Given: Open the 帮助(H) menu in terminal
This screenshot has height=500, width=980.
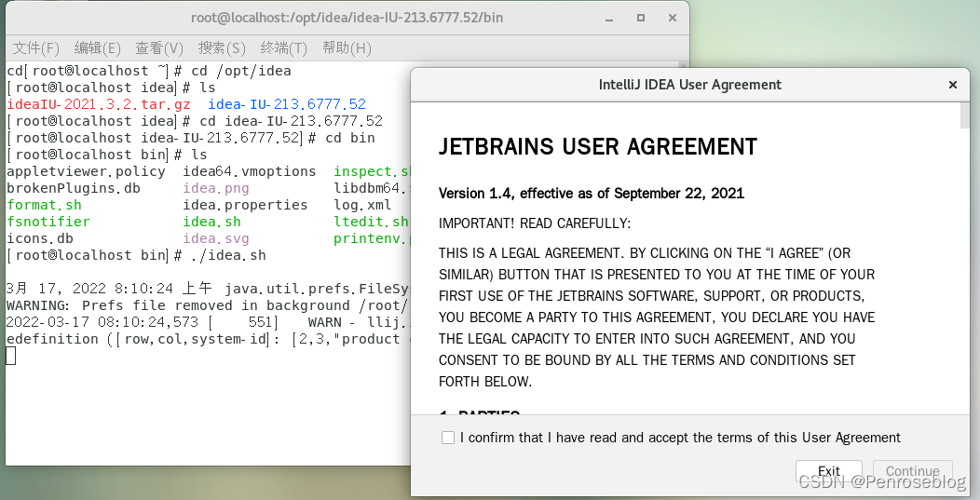Looking at the screenshot, I should [x=347, y=48].
